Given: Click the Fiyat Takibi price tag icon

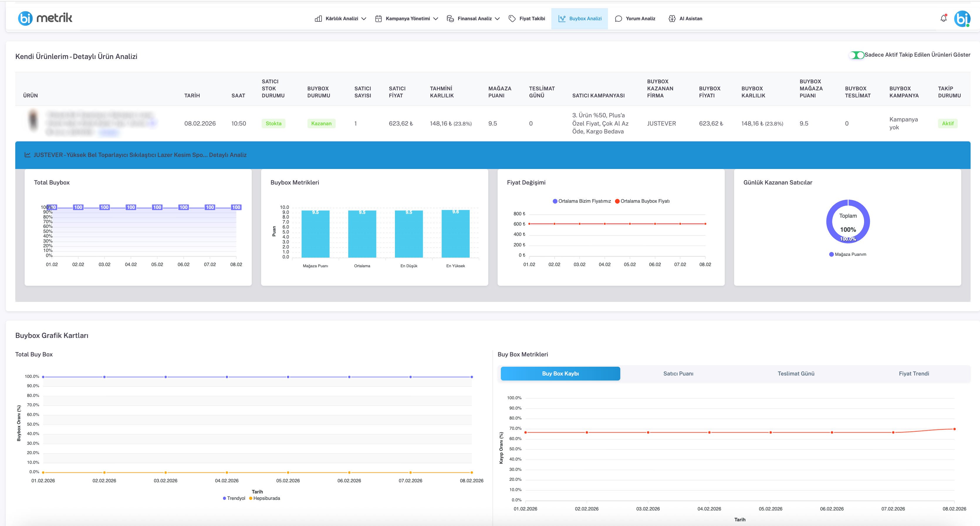Looking at the screenshot, I should (512, 19).
